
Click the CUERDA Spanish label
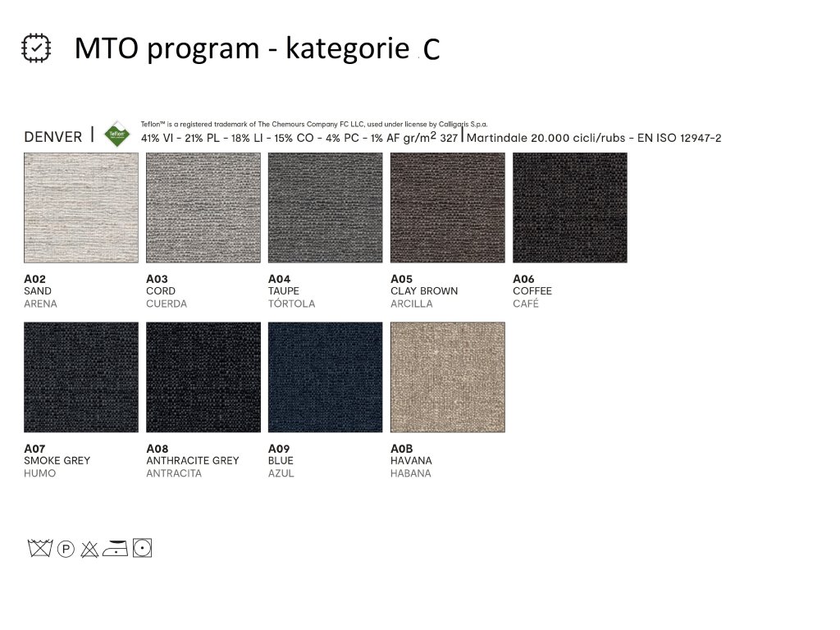pyautogui.click(x=167, y=304)
